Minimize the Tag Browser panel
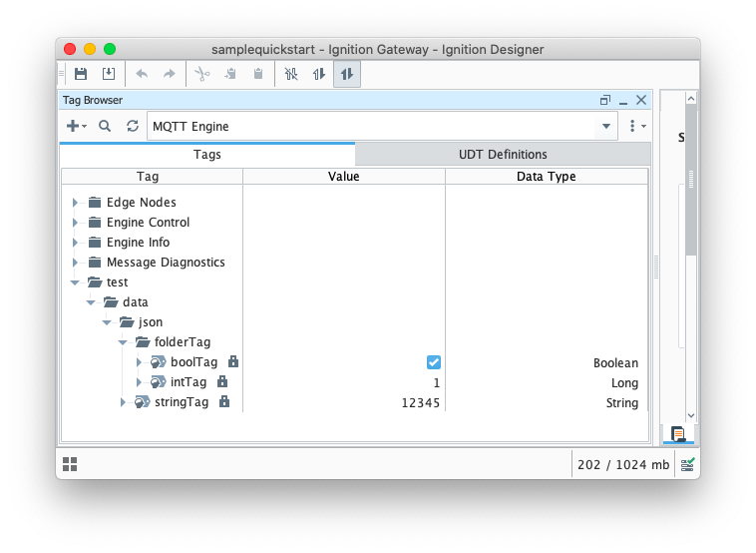Screen dimensions: 756x553 coord(623,101)
